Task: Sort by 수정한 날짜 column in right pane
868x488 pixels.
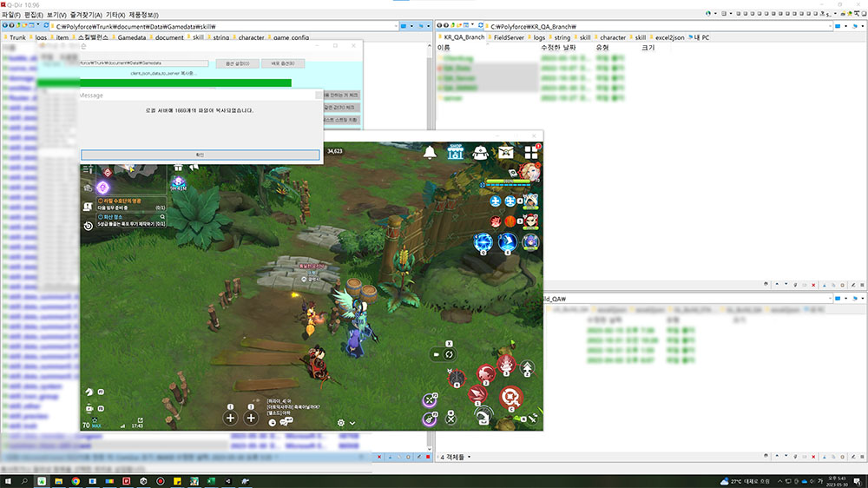Action: (x=558, y=48)
